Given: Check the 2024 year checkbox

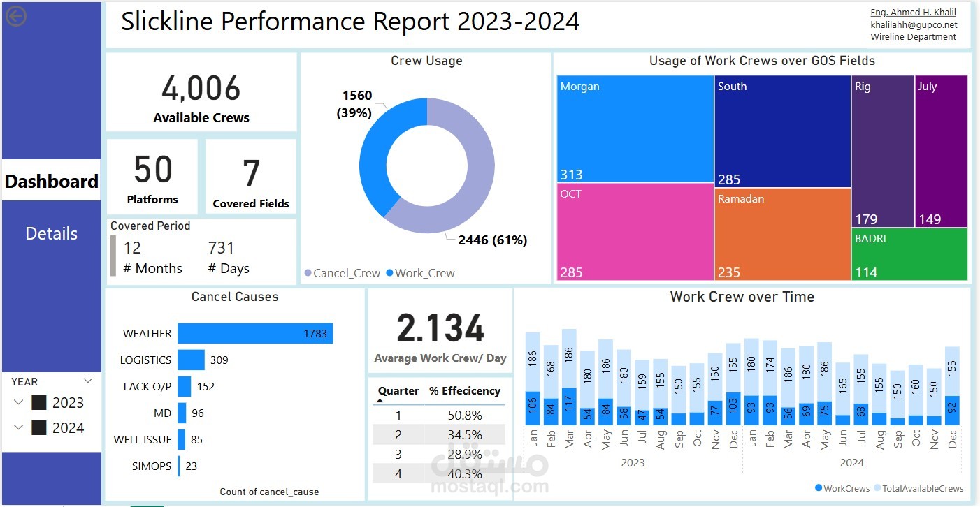Looking at the screenshot, I should pos(39,428).
